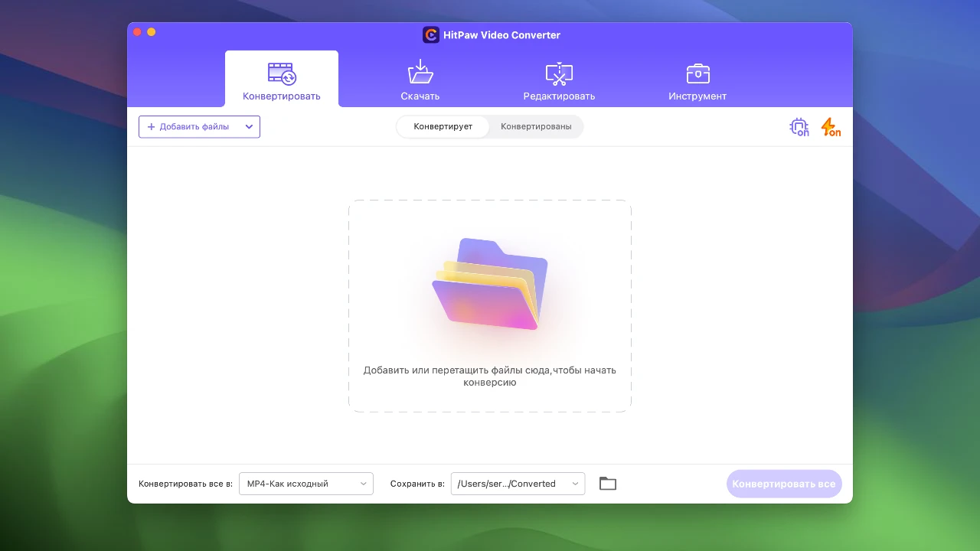Open output folder via folder icon
The height and width of the screenshot is (551, 980).
tap(608, 484)
